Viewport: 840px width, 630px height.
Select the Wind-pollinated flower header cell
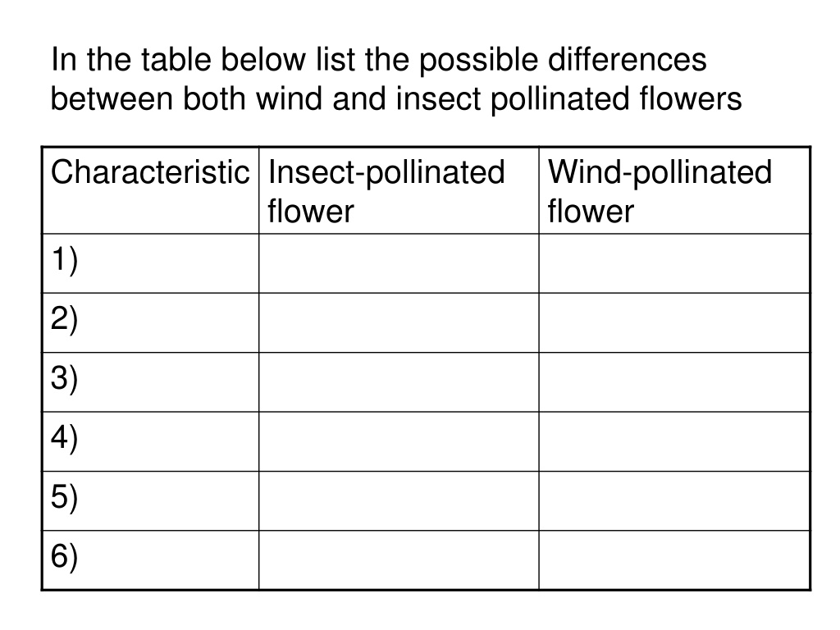(674, 190)
